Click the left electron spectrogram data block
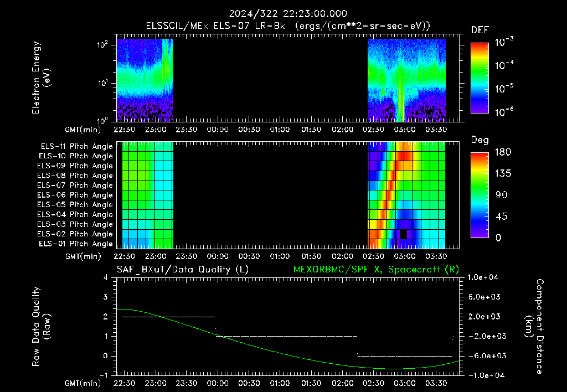 click(x=145, y=80)
